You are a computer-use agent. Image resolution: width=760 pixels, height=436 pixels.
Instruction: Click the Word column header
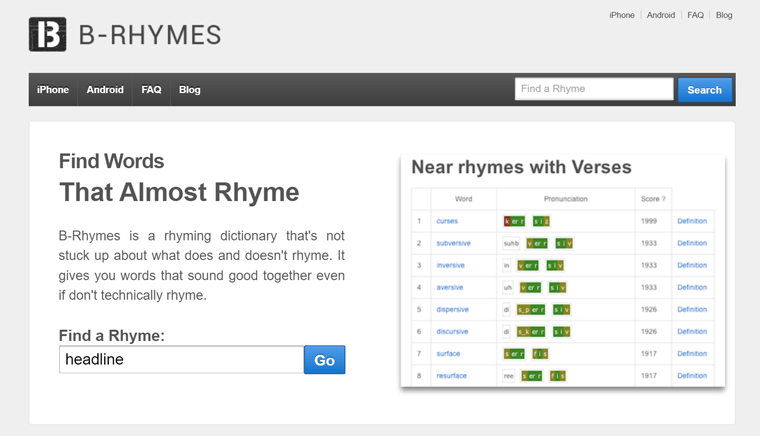[x=463, y=199]
